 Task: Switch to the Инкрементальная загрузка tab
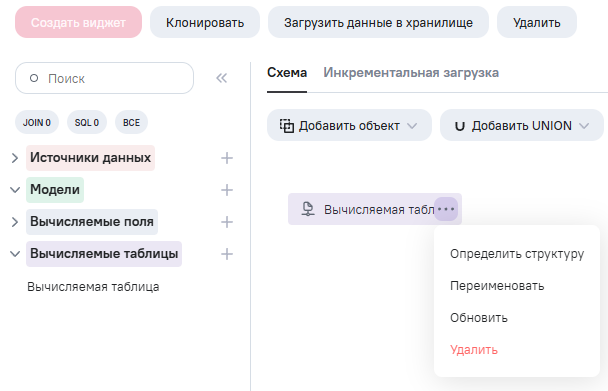click(411, 73)
